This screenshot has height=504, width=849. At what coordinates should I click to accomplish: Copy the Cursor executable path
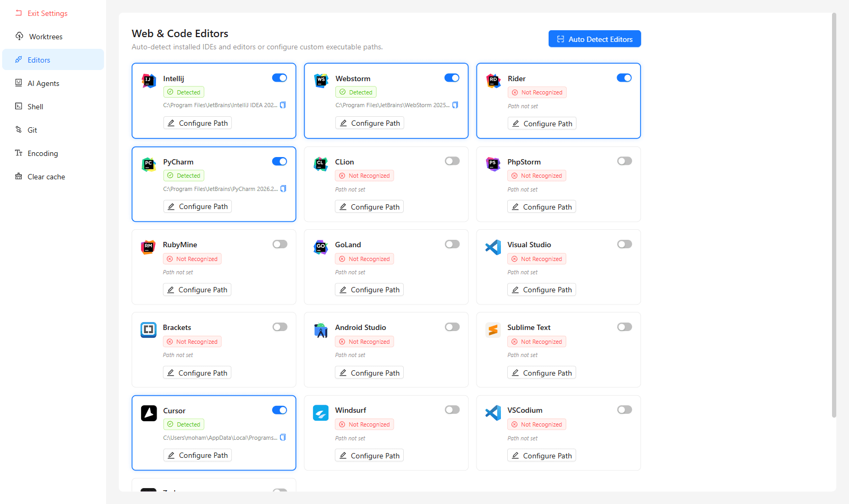(x=283, y=438)
